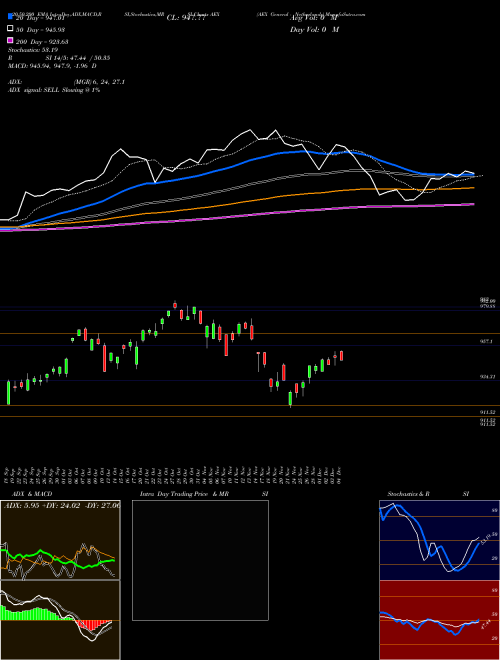500x660 pixels.
Task: Open the blue Stochastics chart panel
Action: pos(439,540)
